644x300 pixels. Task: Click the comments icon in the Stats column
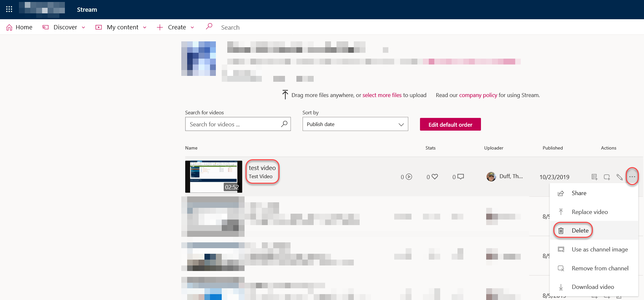click(460, 177)
